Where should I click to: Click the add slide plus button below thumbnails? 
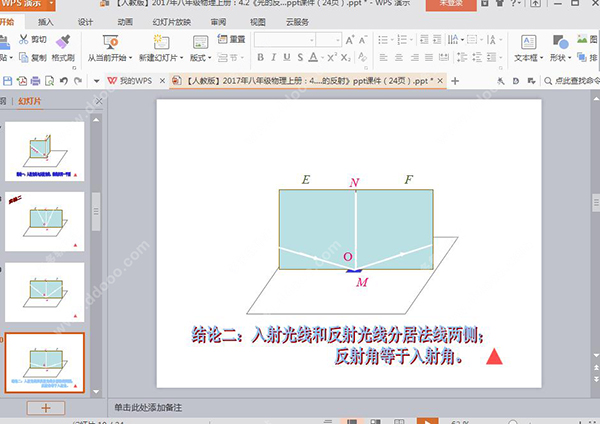point(46,408)
